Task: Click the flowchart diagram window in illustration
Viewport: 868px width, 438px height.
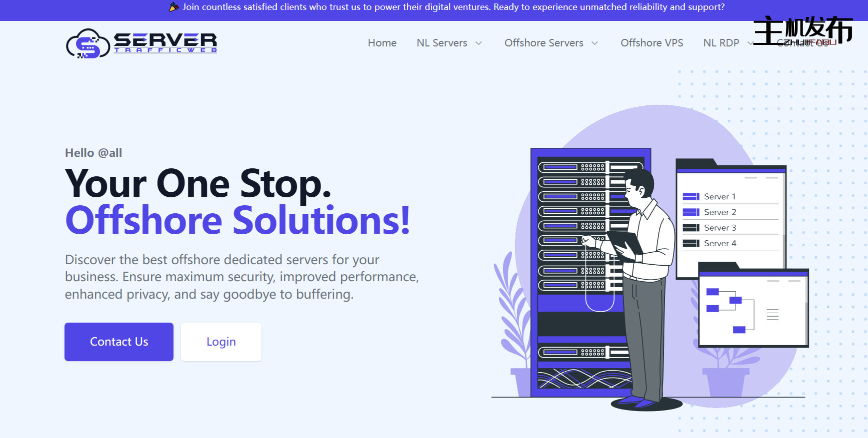Action: click(x=753, y=310)
